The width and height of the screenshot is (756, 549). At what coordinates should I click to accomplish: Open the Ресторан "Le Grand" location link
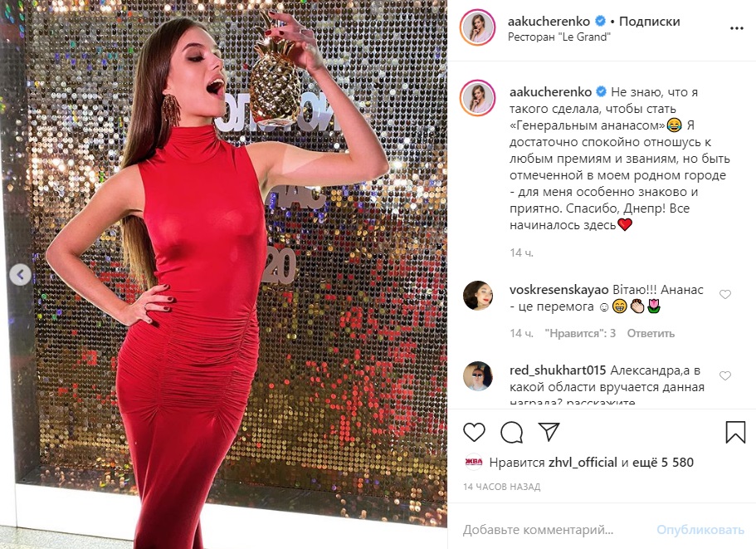coord(559,37)
